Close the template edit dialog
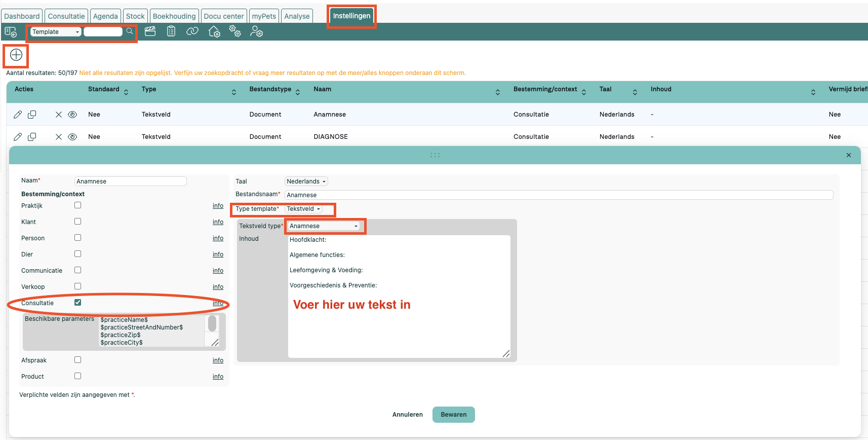Viewport: 868px width, 440px height. 849,155
